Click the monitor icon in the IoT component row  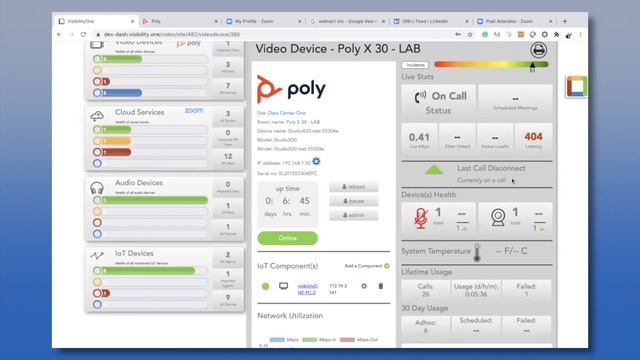(x=283, y=286)
